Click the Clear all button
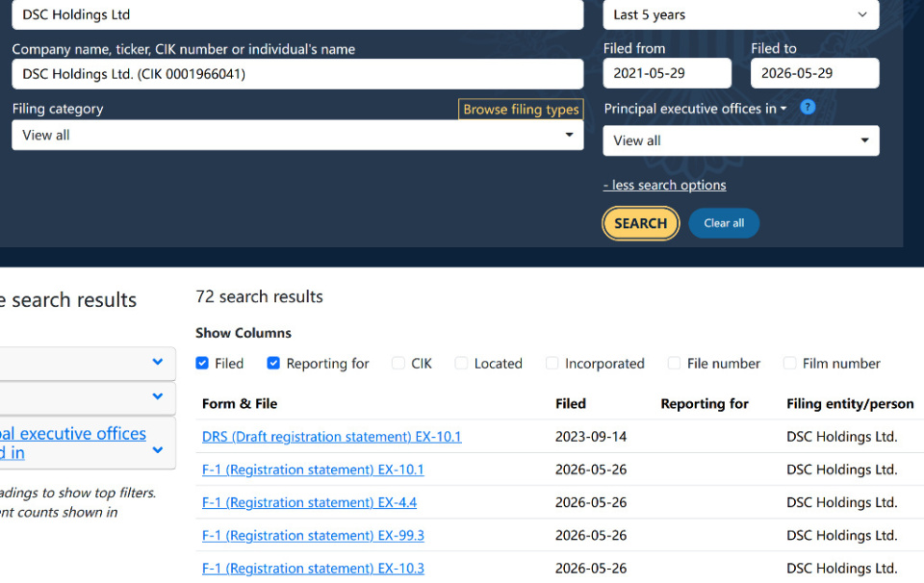 724,223
